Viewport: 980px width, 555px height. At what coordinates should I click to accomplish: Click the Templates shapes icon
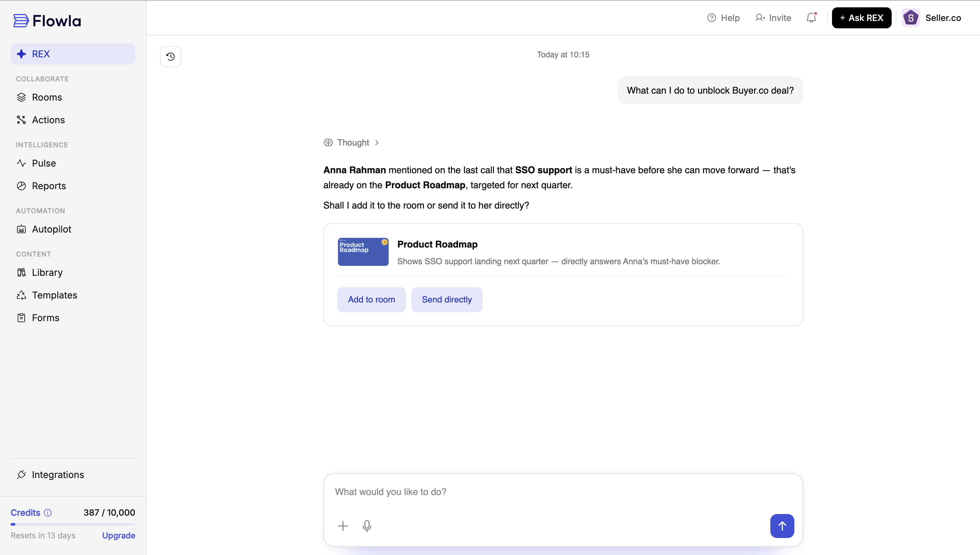tap(21, 295)
